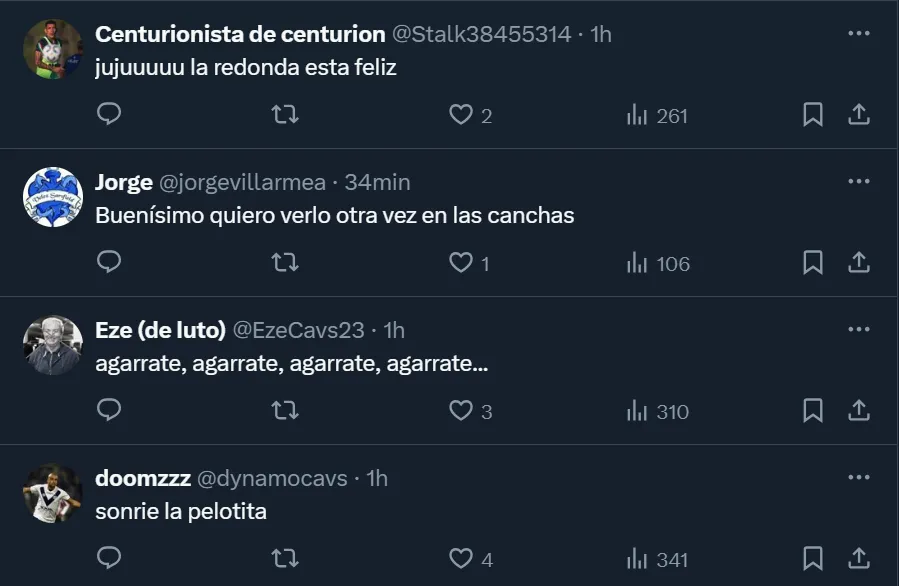Viewport: 899px width, 586px height.
Task: Share Jorge's tweet
Action: tap(858, 263)
